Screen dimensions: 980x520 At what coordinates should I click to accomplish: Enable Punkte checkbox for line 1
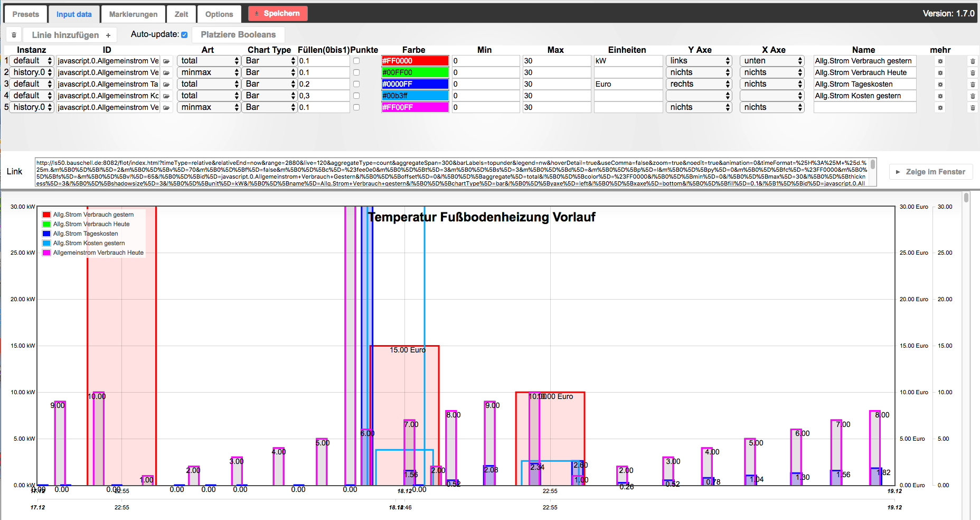[356, 61]
